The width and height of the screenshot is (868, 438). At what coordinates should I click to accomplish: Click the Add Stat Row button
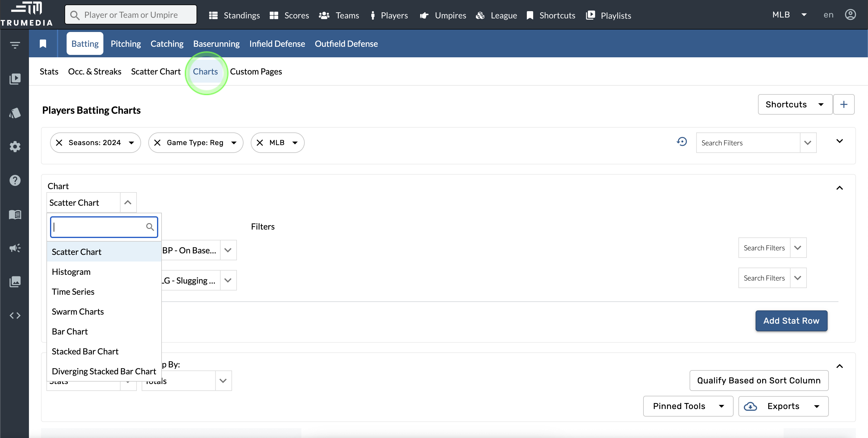click(791, 321)
